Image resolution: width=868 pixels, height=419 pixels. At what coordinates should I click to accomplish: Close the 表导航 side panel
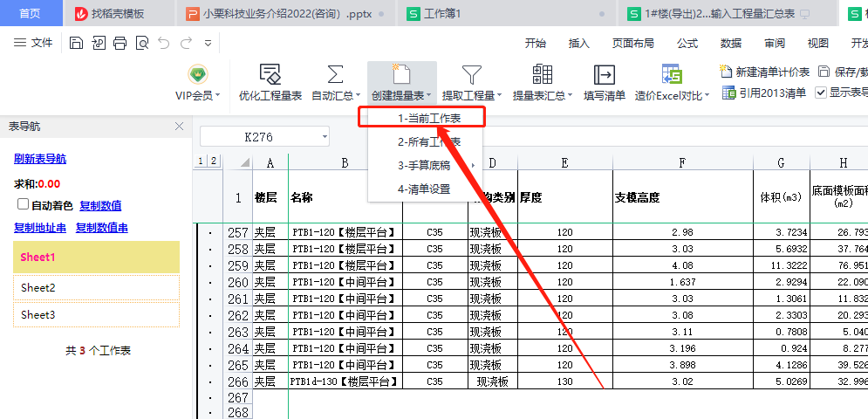coord(179,127)
